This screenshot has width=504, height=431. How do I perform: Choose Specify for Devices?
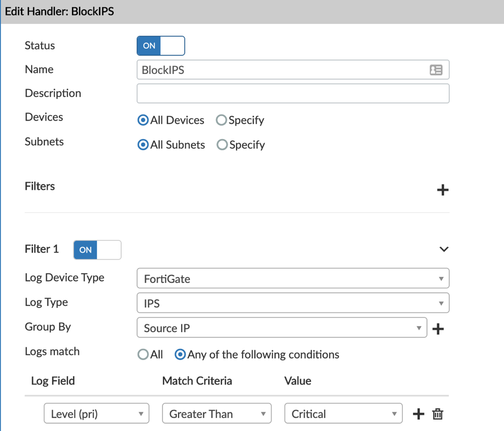(x=221, y=121)
